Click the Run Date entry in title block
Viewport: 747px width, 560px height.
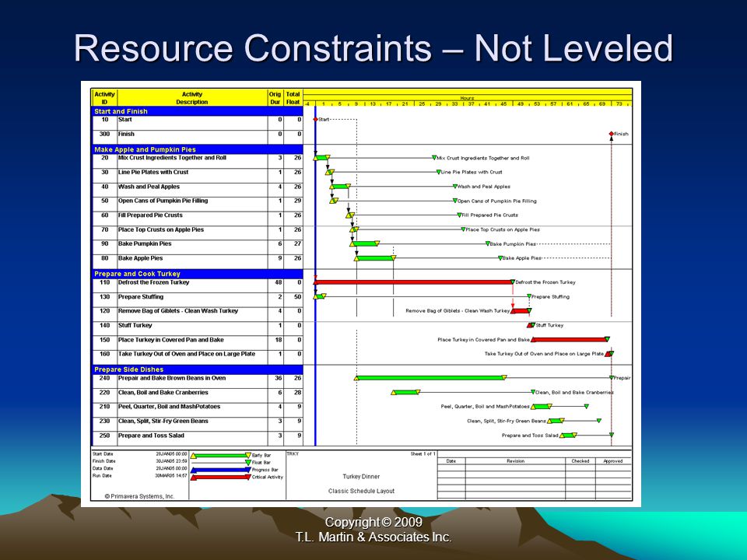tap(140, 476)
